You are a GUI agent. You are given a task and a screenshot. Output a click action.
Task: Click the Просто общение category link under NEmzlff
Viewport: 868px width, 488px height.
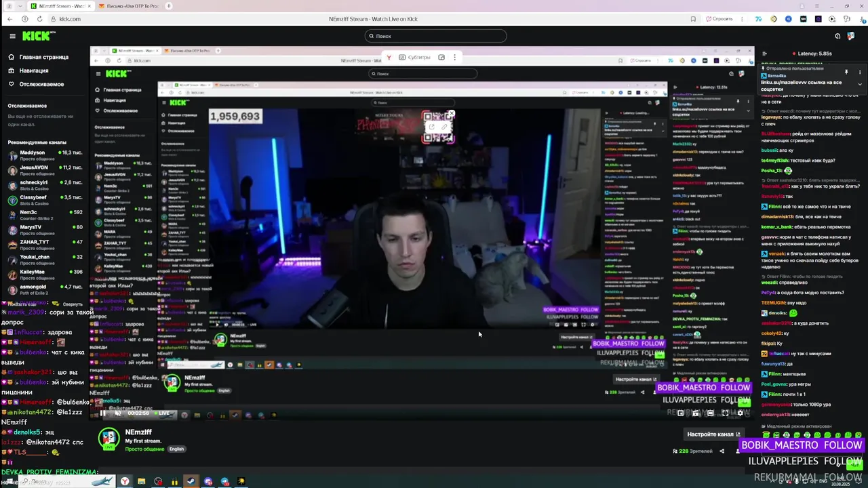point(144,449)
